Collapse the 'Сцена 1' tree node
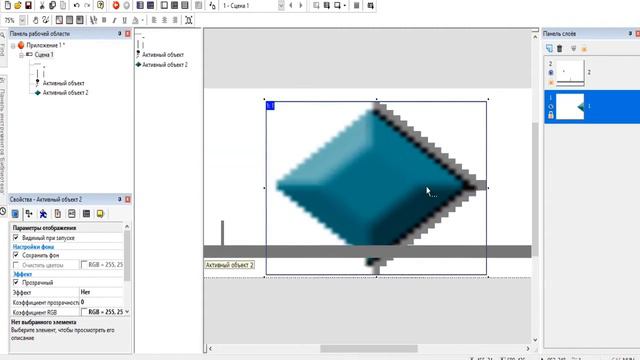 coord(21,55)
